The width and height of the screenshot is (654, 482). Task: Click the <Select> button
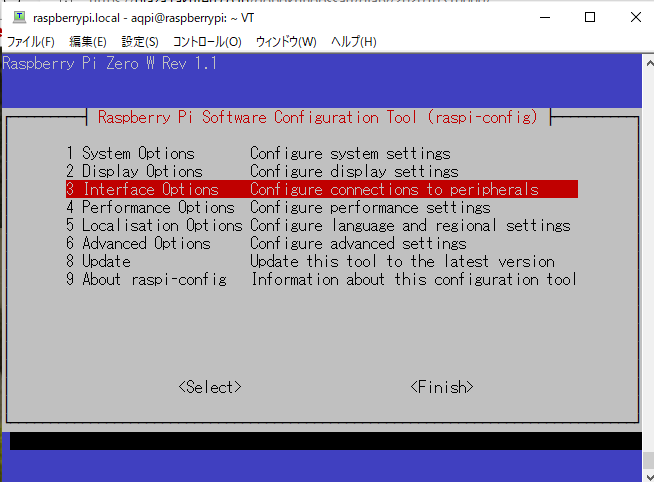pos(210,387)
